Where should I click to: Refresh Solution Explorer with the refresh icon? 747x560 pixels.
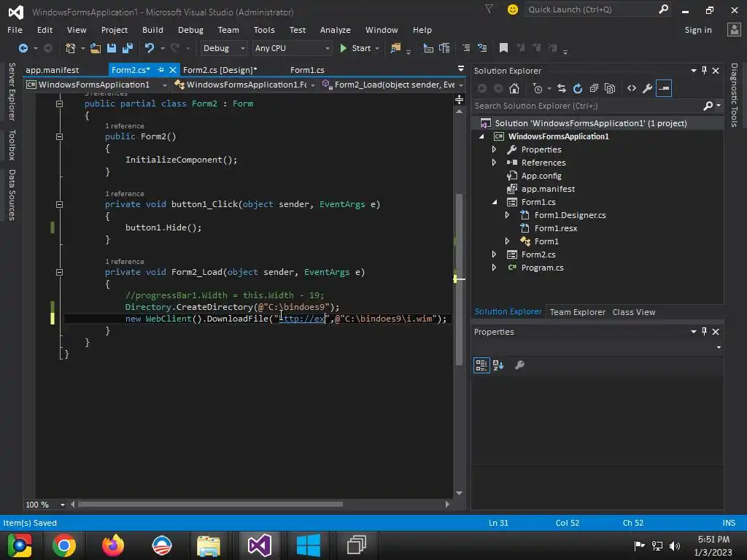[x=578, y=88]
